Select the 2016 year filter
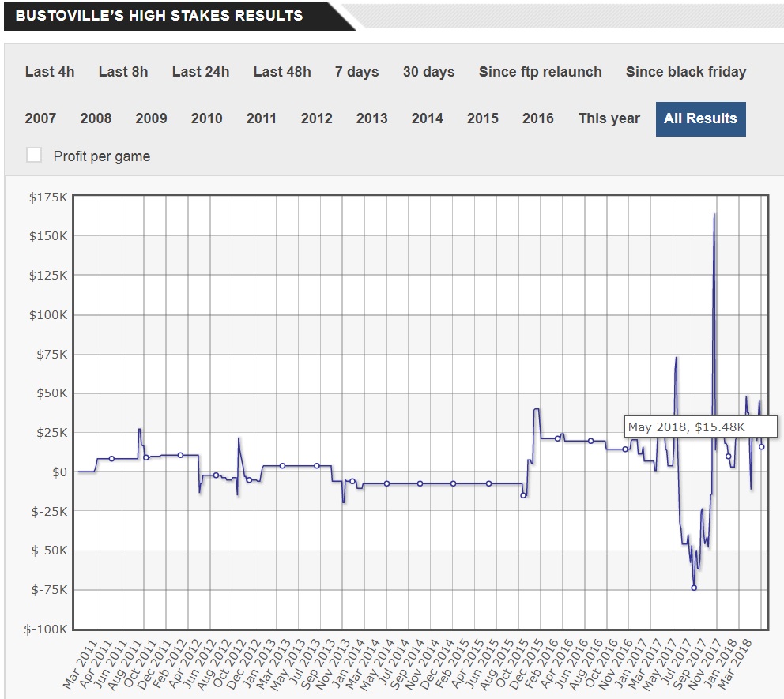 537,118
